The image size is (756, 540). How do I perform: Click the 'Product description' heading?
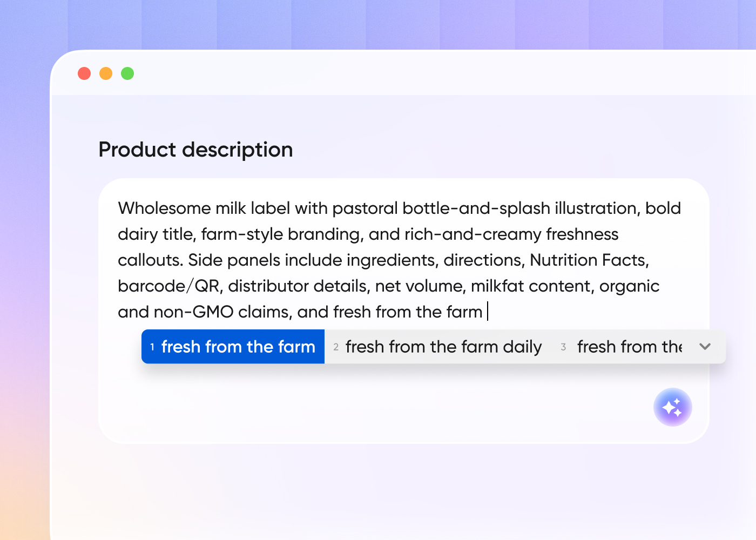195,150
